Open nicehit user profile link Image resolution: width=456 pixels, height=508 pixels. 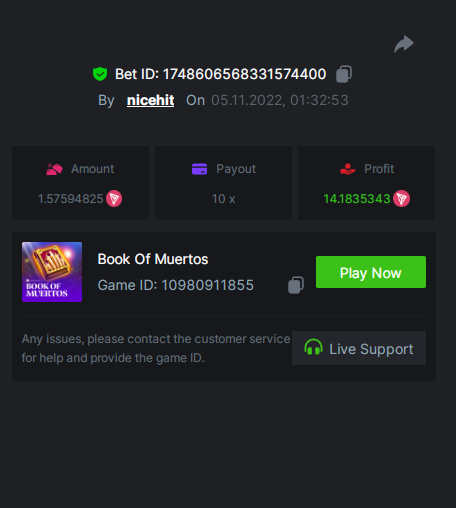coord(150,100)
